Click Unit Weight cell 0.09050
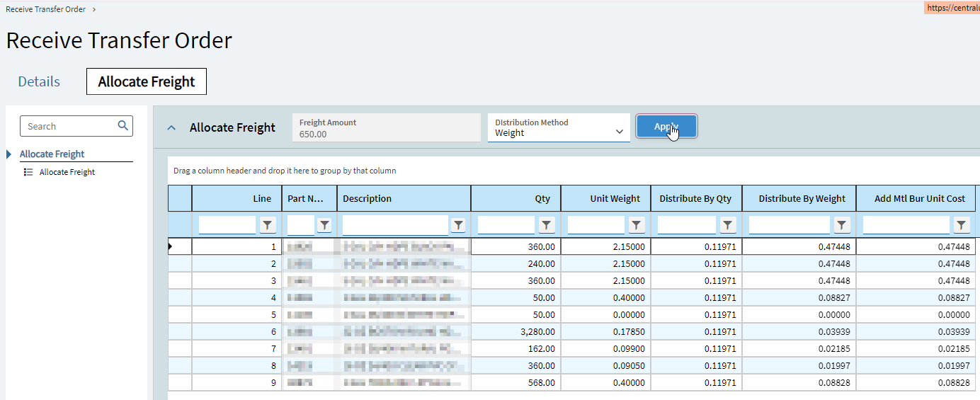The image size is (980, 400). (605, 365)
